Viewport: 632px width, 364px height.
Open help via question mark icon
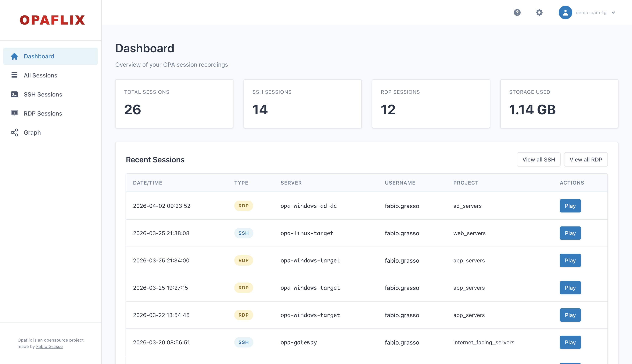pyautogui.click(x=517, y=12)
